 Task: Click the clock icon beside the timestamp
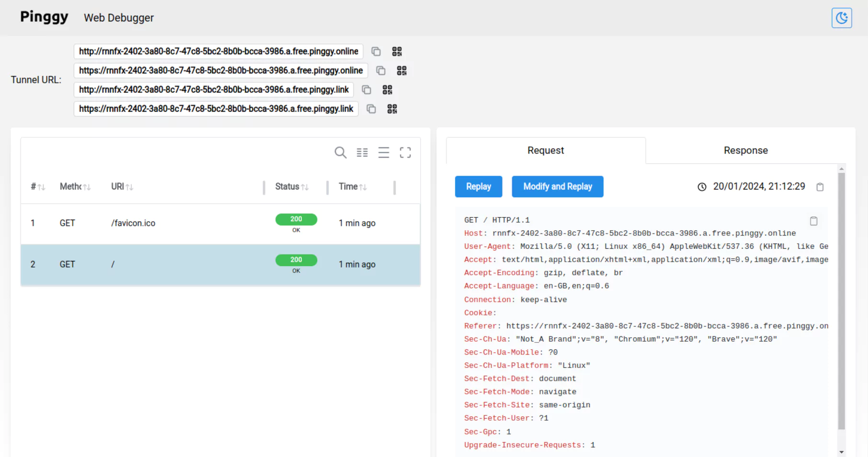click(x=702, y=187)
